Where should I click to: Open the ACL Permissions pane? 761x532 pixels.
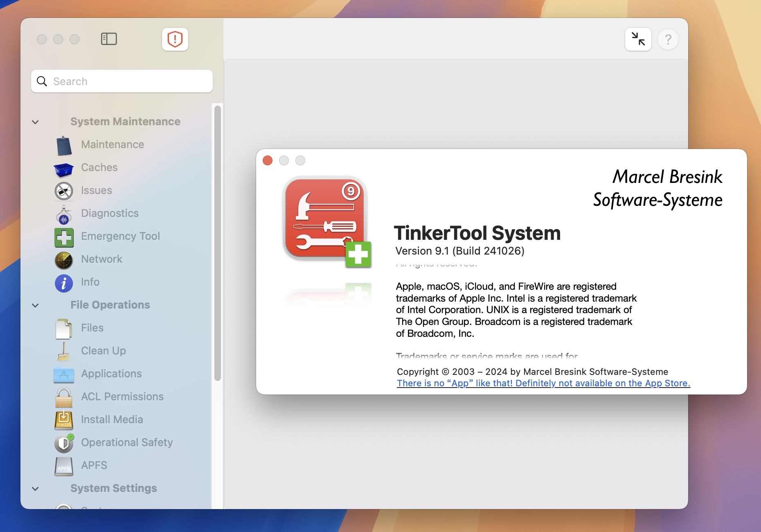pos(122,397)
